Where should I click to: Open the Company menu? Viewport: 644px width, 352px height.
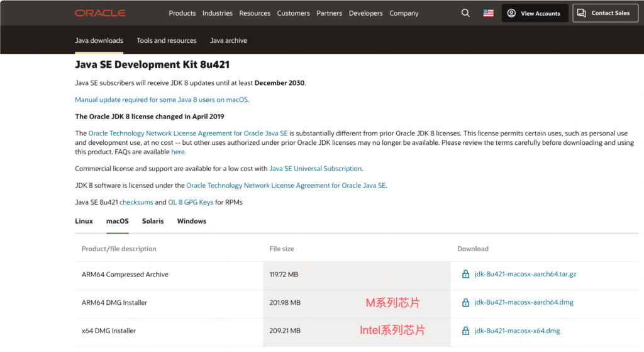[404, 13]
